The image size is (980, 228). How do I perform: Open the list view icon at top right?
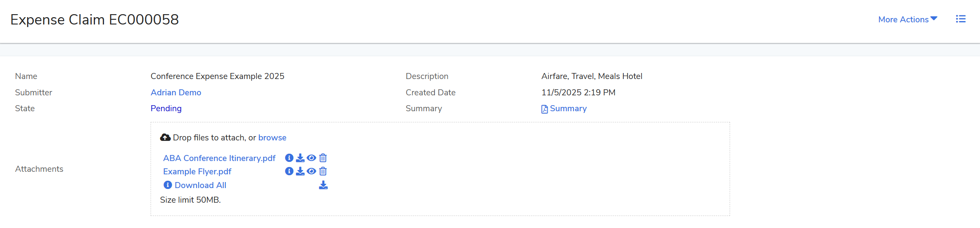pyautogui.click(x=961, y=19)
